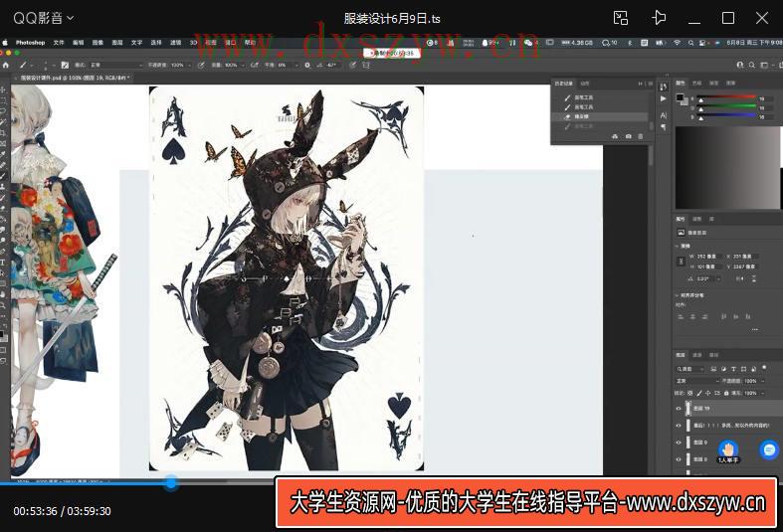
Task: Open the 滤镜 (Filter) menu
Action: 176,43
